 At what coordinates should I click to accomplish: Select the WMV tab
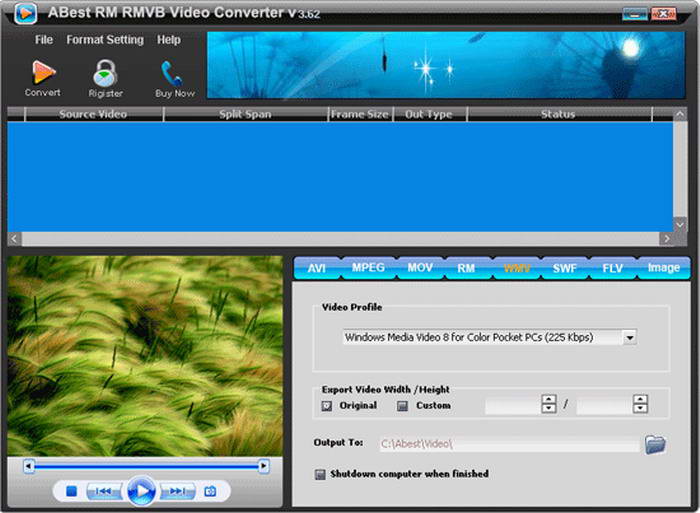517,268
